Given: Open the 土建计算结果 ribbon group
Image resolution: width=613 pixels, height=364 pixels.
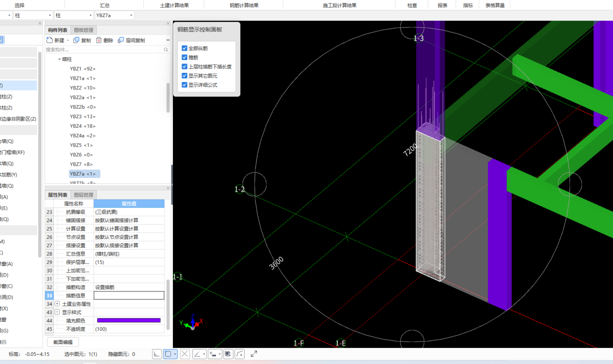Looking at the screenshot, I should (174, 5).
